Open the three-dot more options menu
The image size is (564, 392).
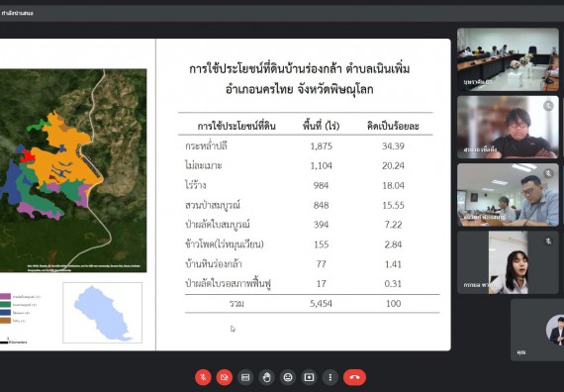(330, 377)
